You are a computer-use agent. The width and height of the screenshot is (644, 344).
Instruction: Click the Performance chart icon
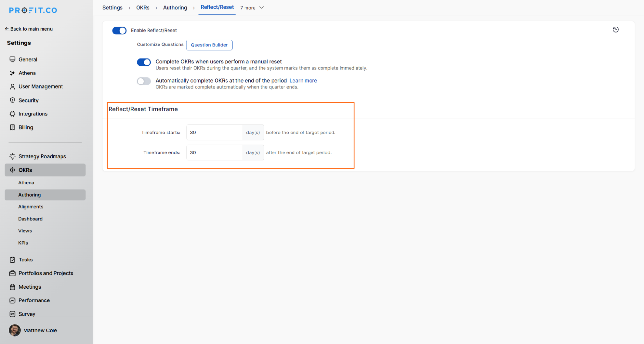coord(12,300)
